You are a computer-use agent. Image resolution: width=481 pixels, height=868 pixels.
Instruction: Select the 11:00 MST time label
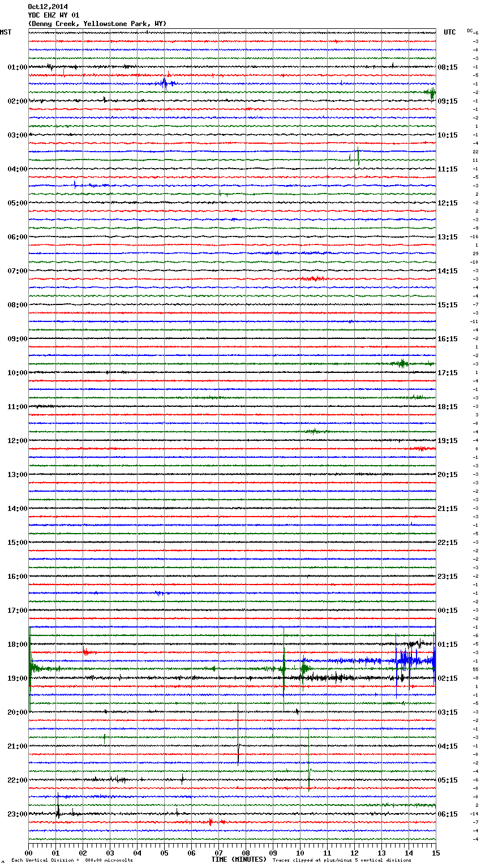pos(18,407)
